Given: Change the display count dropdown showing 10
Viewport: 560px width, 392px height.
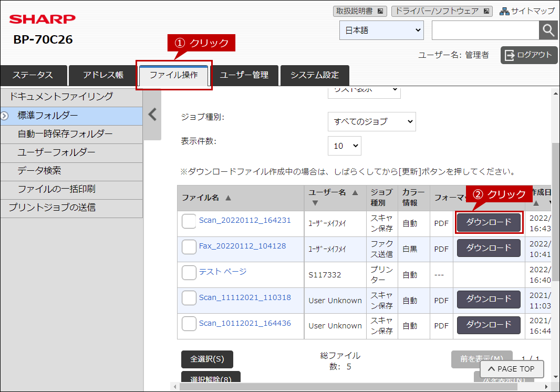Looking at the screenshot, I should pos(344,146).
